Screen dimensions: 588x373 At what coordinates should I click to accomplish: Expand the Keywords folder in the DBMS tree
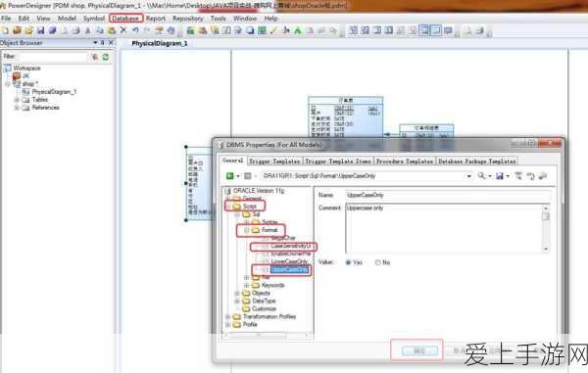246,285
